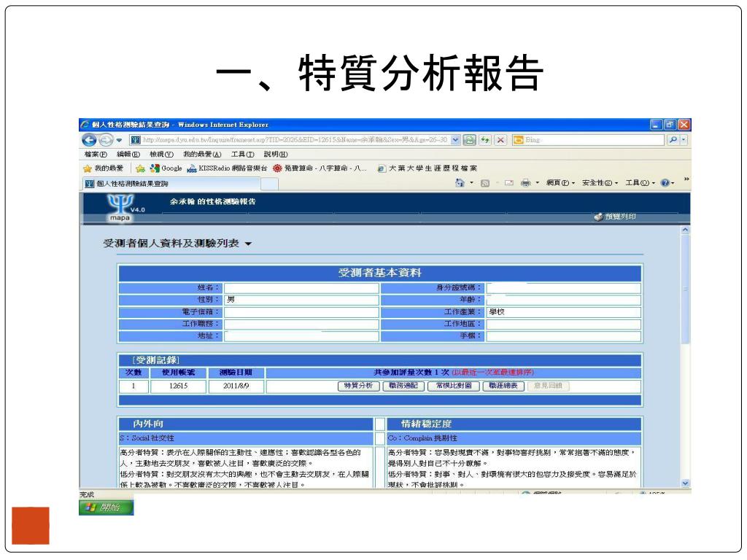Click the 職務適配 button

point(403,386)
